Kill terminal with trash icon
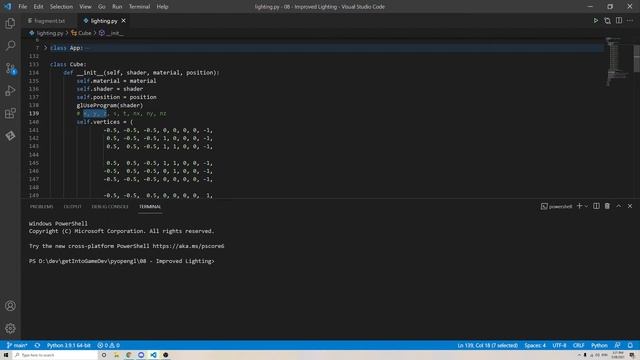This screenshot has width=640, height=360. [607, 206]
